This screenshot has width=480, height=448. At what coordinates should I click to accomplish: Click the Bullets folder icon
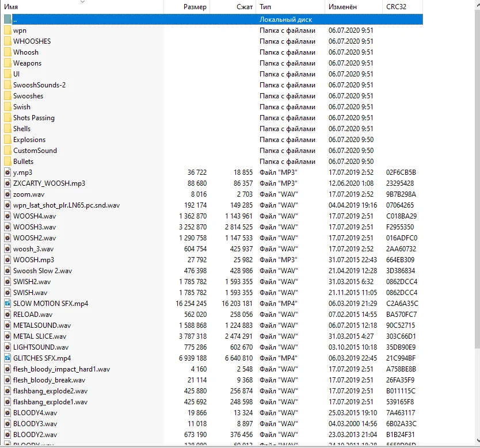click(7, 162)
